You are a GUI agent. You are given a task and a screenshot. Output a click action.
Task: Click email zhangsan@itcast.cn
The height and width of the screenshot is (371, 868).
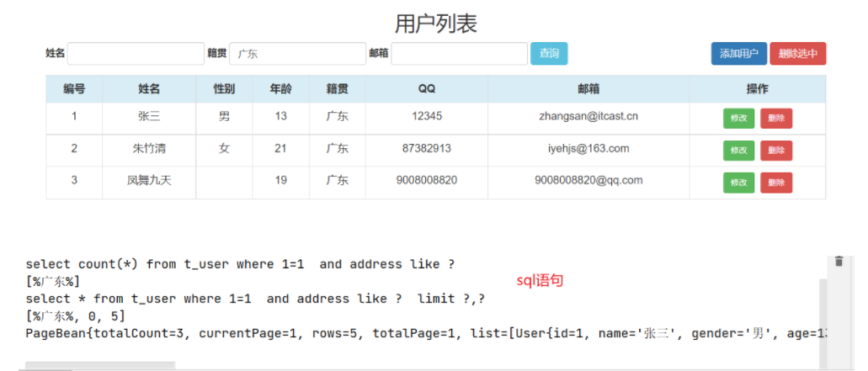click(588, 116)
